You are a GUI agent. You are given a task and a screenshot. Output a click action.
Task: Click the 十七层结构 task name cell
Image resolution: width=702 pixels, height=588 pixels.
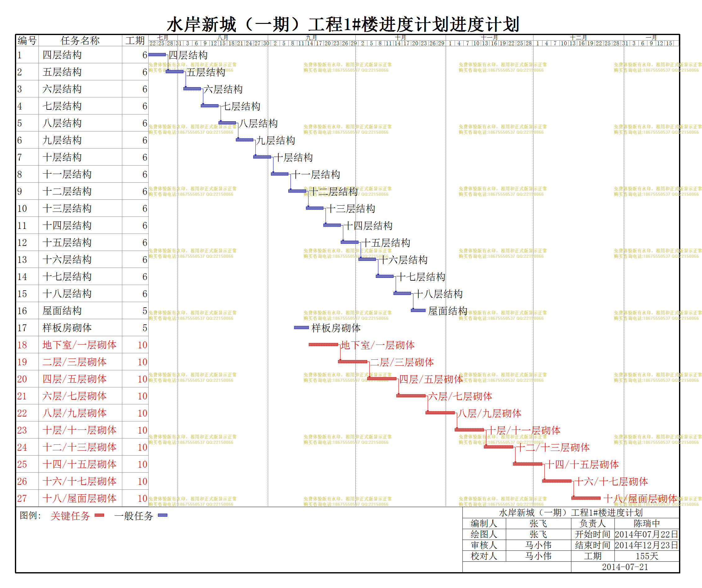pyautogui.click(x=80, y=276)
